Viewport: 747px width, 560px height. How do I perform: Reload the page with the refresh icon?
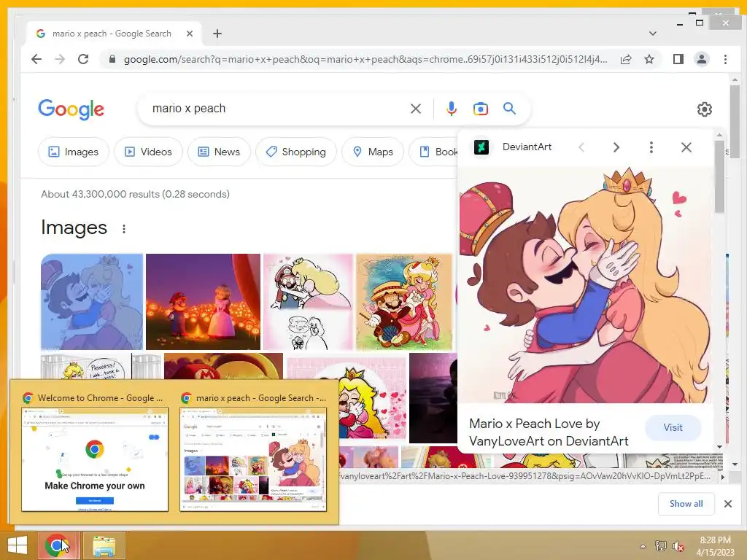click(x=83, y=59)
